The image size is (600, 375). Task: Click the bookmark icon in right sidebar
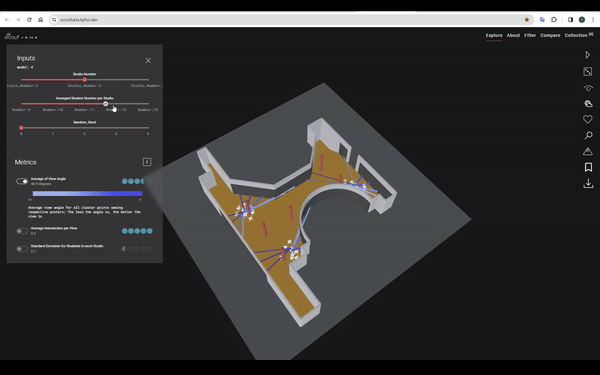pos(589,167)
